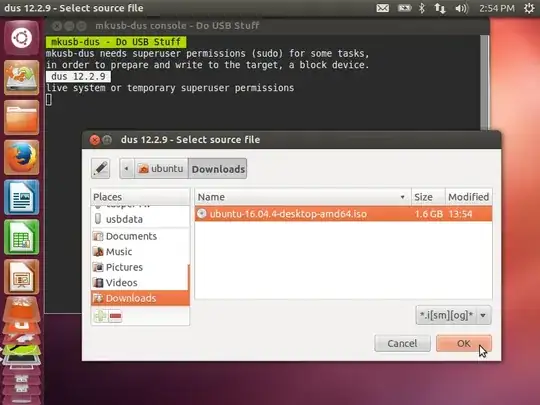Click the mkusb-dus console scrollbar
540x405 pixels.
point(485,82)
